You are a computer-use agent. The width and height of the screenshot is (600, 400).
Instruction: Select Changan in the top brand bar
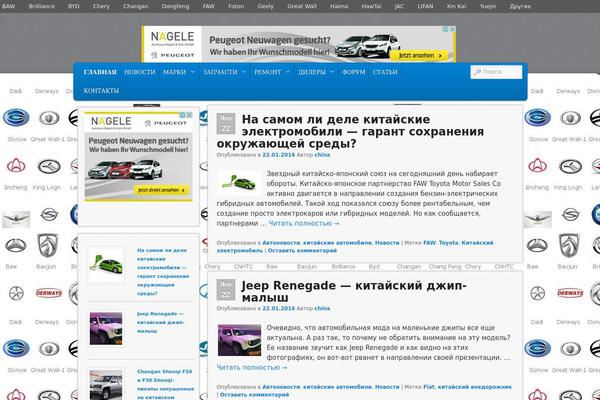point(135,6)
